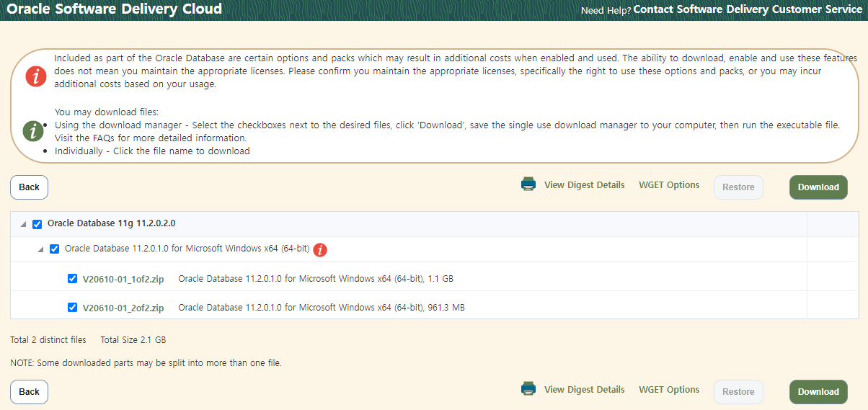Click the top printer icon
The height and width of the screenshot is (410, 868).
[528, 184]
